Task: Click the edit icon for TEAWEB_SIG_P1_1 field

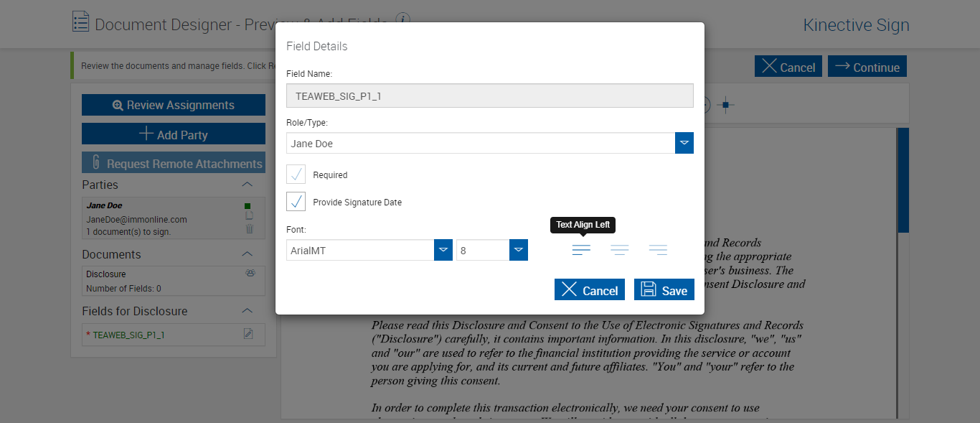Action: [248, 333]
